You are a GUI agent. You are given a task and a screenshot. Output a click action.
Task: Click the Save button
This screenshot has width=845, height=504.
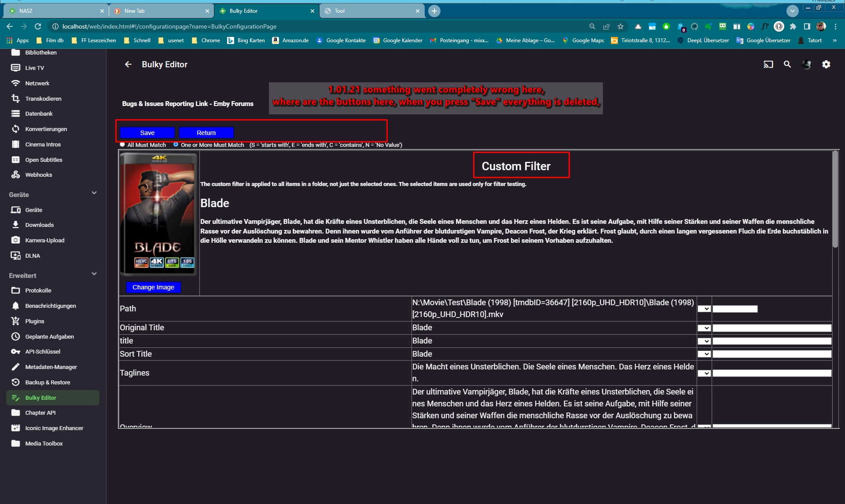pos(147,132)
